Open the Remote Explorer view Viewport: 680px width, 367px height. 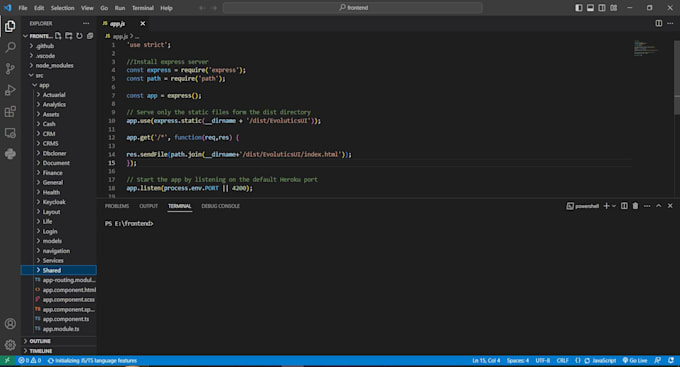[10, 133]
